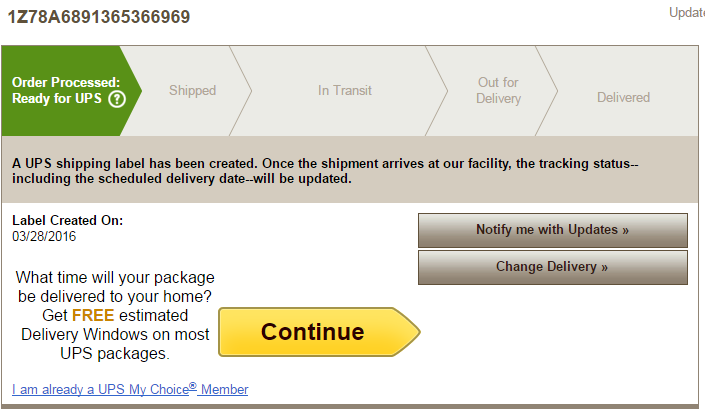The image size is (705, 412).
Task: Open the Change Delivery options
Action: (x=553, y=267)
